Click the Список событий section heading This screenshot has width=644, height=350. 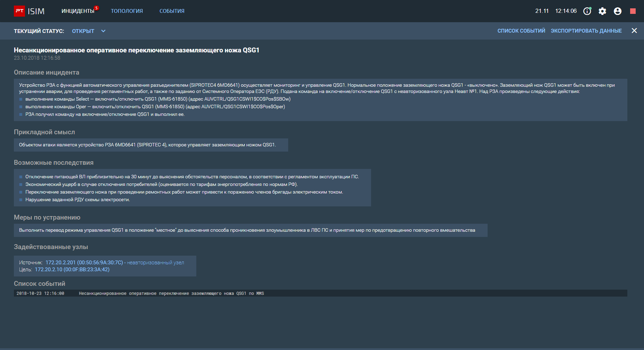[x=40, y=284]
